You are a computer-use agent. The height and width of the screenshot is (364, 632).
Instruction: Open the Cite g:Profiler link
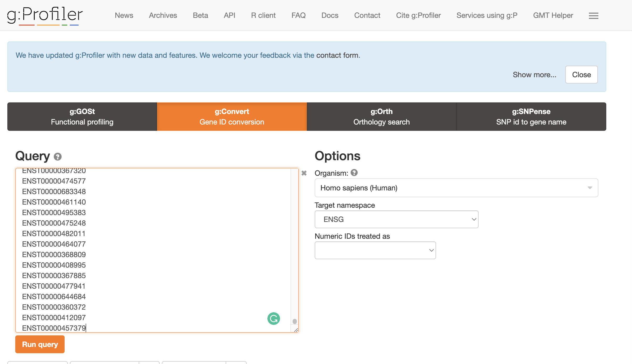tap(418, 15)
